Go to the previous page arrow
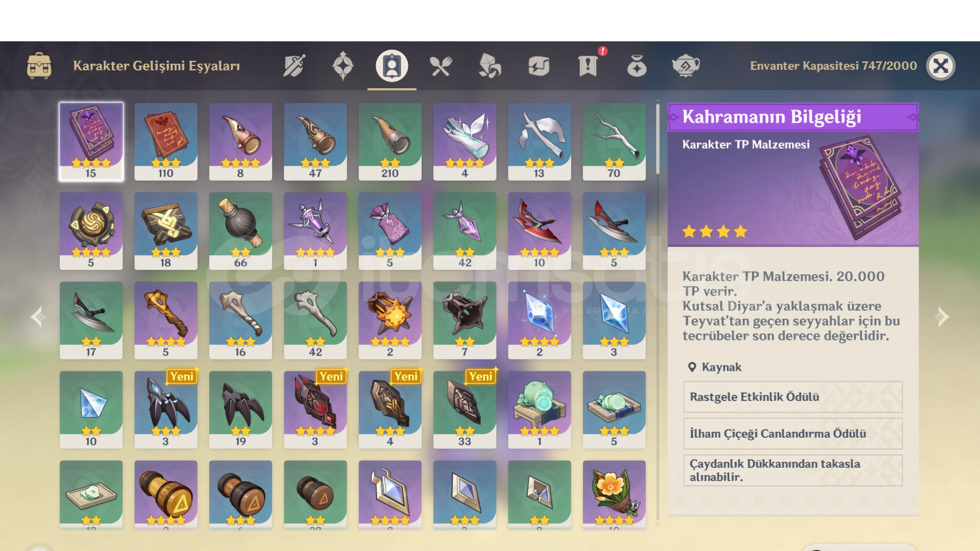This screenshot has width=980, height=551. coord(38,317)
